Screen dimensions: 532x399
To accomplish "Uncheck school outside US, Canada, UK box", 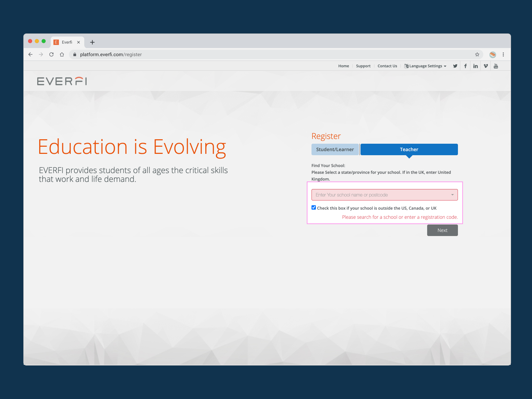I will [x=314, y=208].
